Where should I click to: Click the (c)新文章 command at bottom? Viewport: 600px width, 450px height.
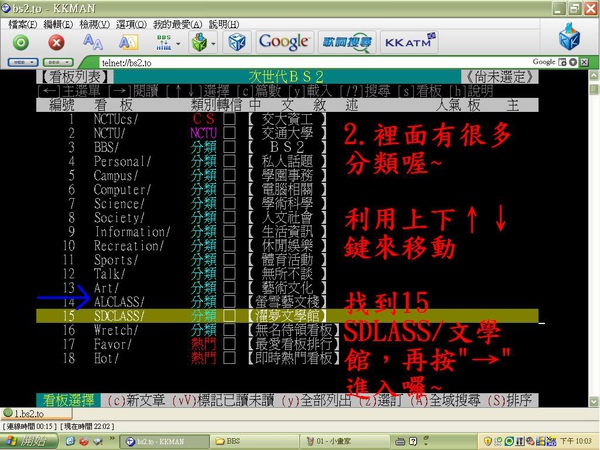click(136, 400)
